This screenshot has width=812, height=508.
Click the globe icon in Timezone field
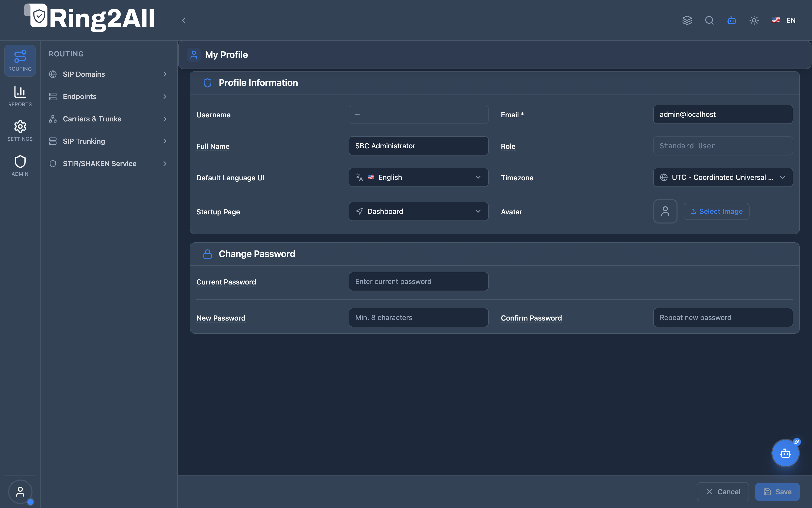[664, 177]
